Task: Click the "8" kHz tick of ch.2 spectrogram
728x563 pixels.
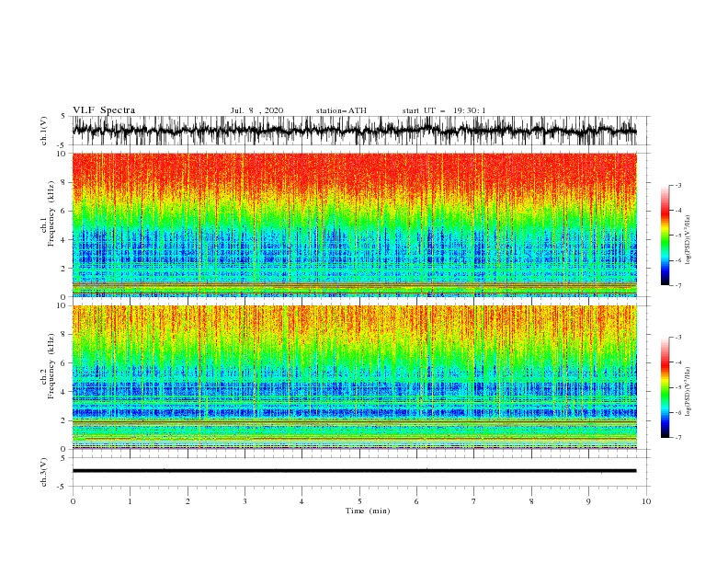Action: [x=63, y=335]
